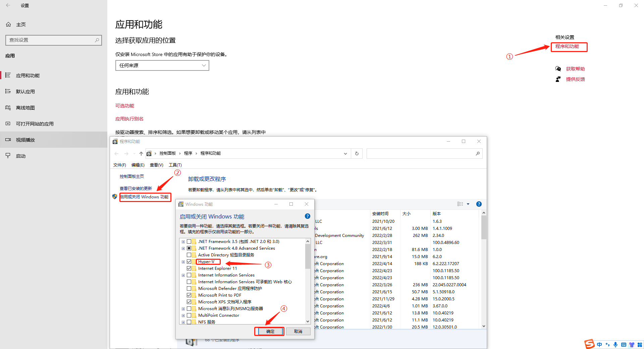The height and width of the screenshot is (349, 644).
Task: Click the Sogou input icon in the taskbar
Action: click(x=589, y=344)
